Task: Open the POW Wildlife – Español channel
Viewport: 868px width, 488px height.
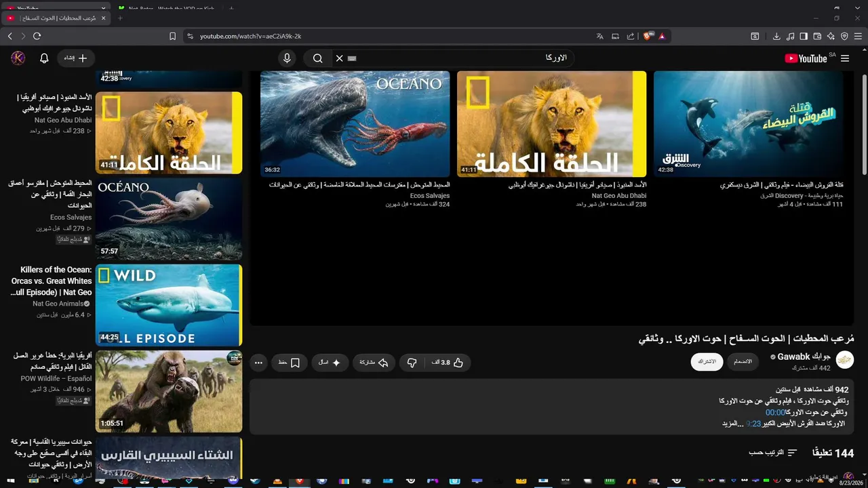Action: coord(56,379)
